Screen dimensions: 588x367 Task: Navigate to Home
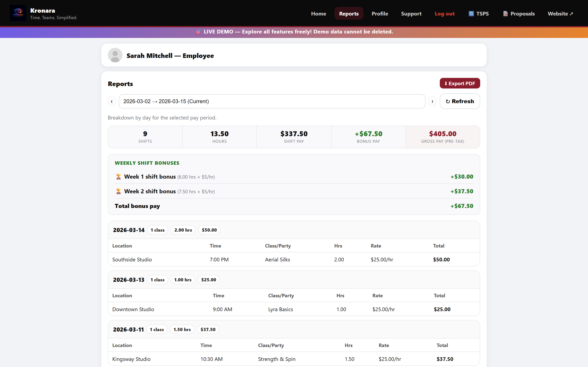(x=318, y=14)
